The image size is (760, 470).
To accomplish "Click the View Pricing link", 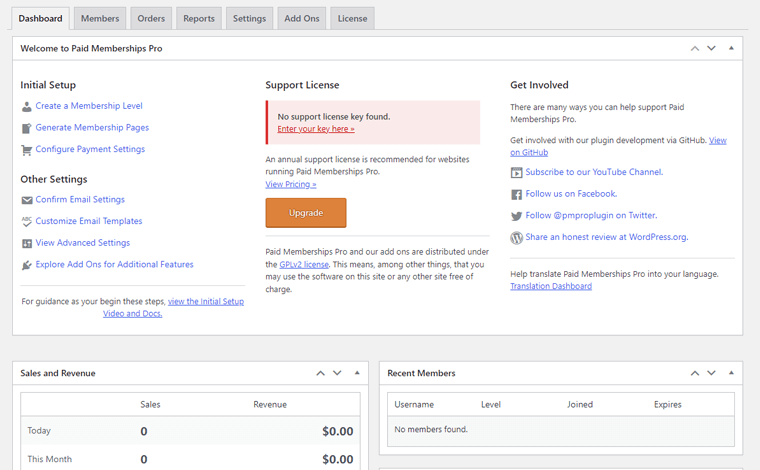I will [x=291, y=185].
